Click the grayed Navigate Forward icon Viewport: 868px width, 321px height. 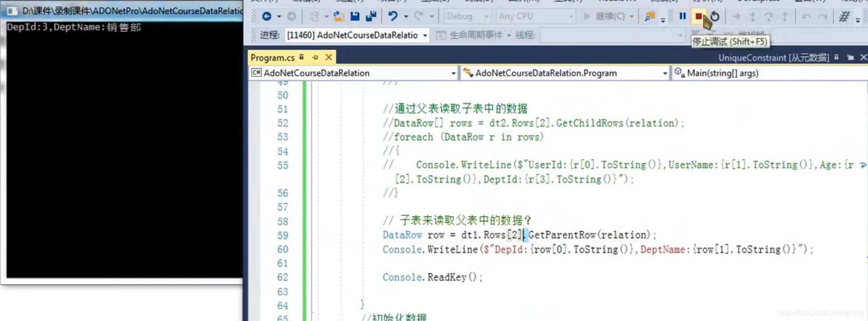tap(291, 16)
